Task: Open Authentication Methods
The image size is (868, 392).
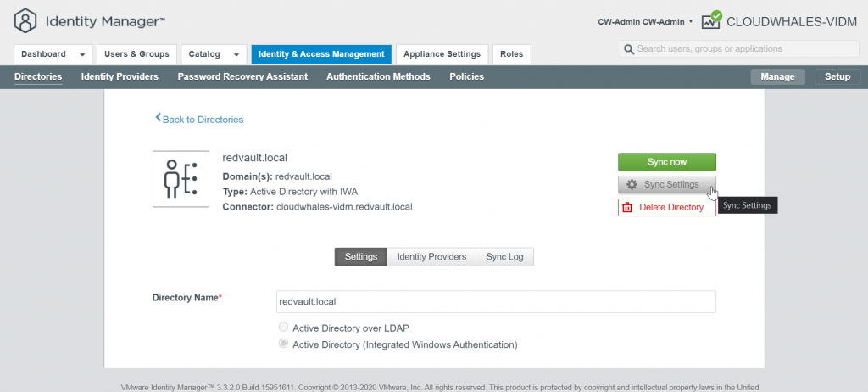Action: [378, 76]
